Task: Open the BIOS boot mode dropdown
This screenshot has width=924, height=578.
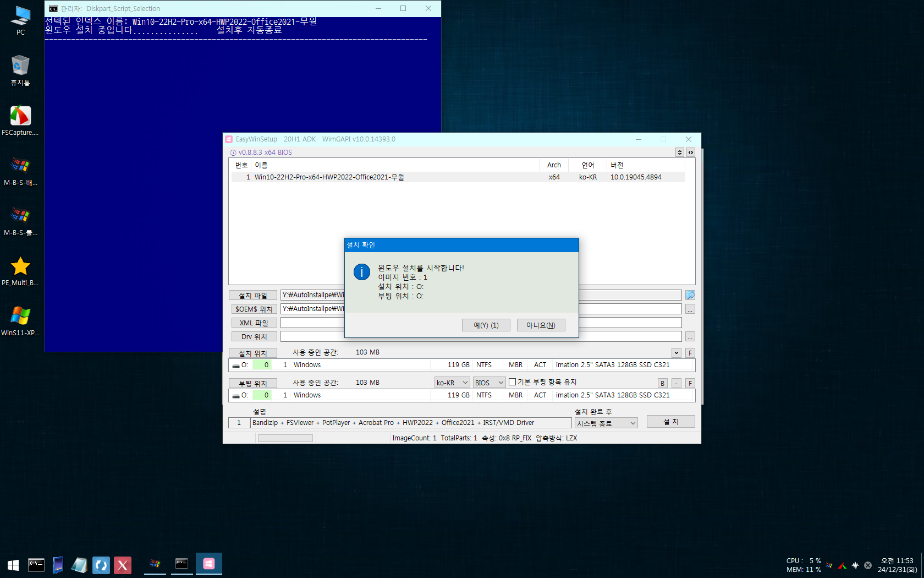Action: pos(490,383)
